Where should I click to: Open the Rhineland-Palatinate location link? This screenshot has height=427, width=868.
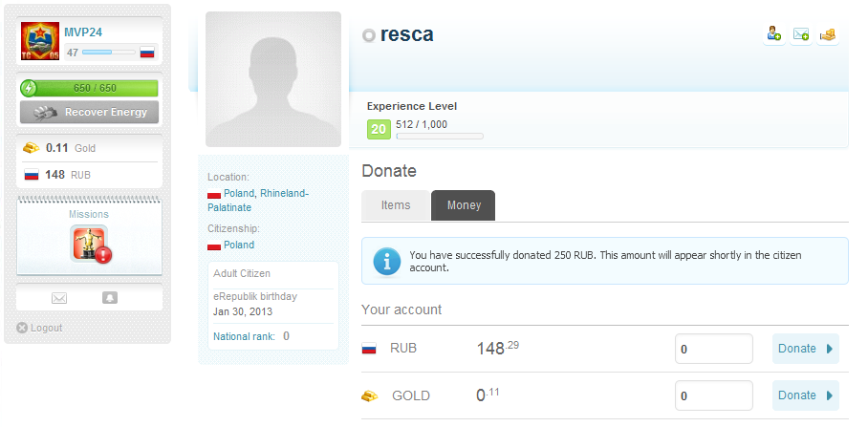pyautogui.click(x=284, y=193)
